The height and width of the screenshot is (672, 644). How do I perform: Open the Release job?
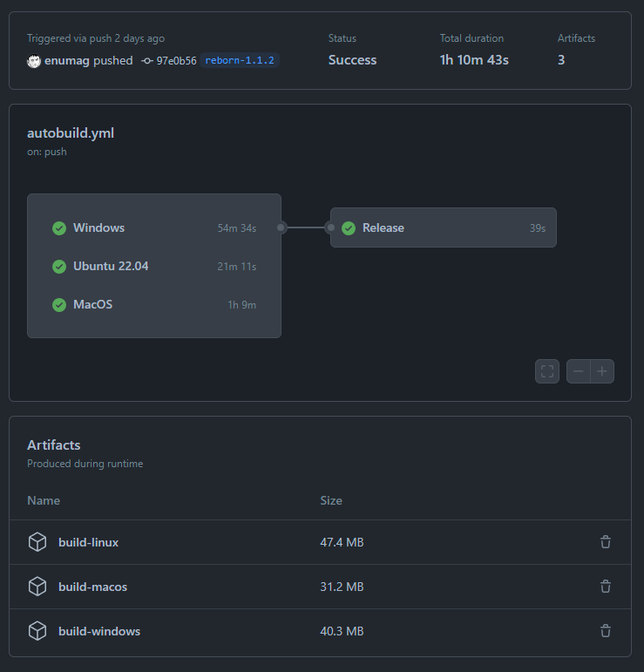(x=383, y=227)
